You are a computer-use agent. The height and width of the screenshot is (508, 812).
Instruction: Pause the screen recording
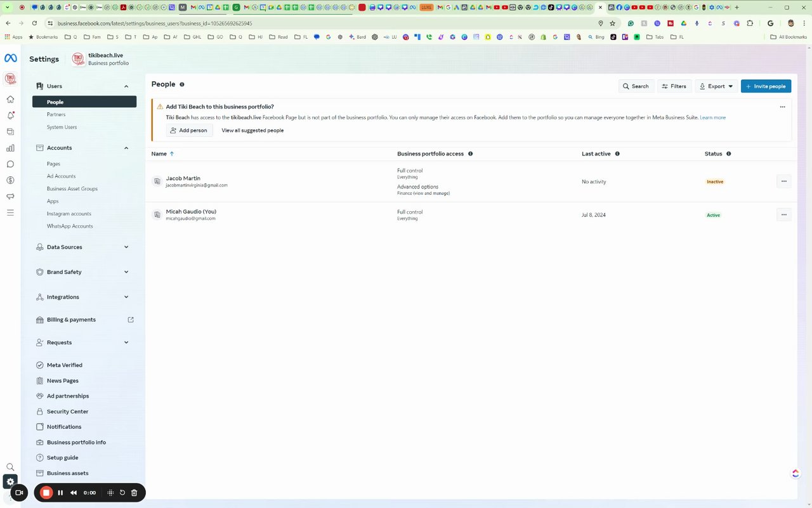(60, 493)
